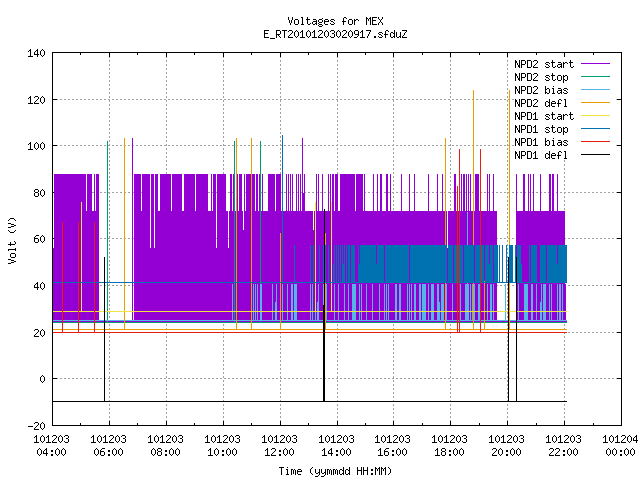Click the red NPD1 bias legend line
Viewport: 640px width, 480px height.
(595, 142)
